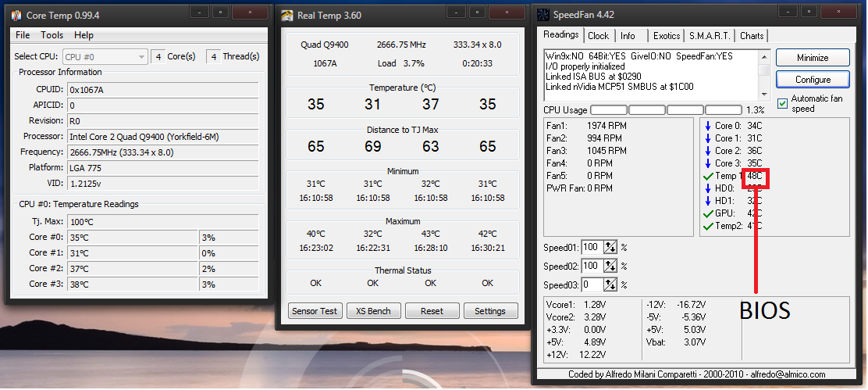
Task: Click the blue down arrow beside HD1
Action: [707, 201]
